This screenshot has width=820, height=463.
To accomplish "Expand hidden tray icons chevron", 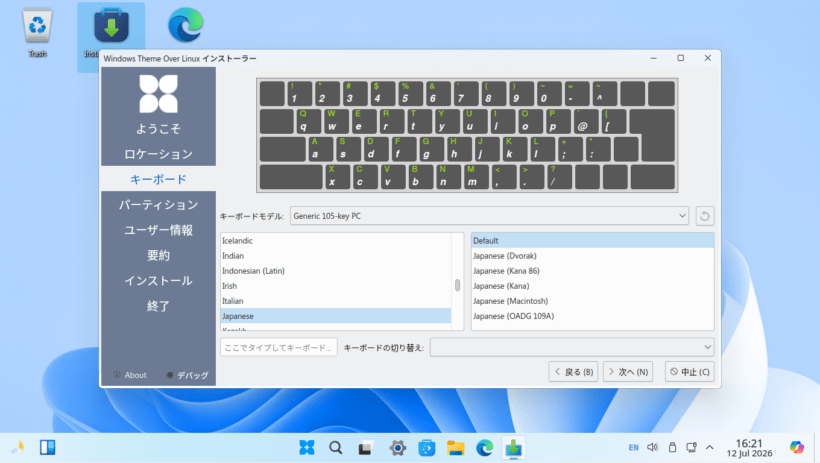I will point(710,447).
